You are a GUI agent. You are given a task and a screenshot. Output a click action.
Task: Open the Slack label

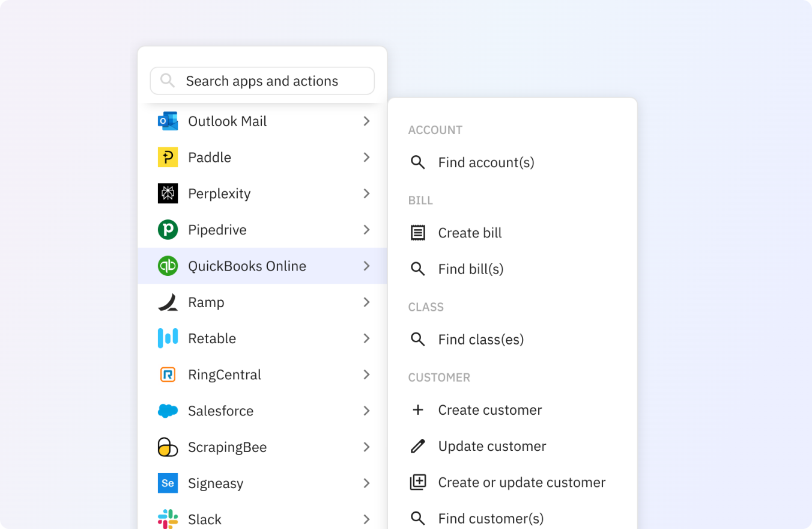click(205, 519)
